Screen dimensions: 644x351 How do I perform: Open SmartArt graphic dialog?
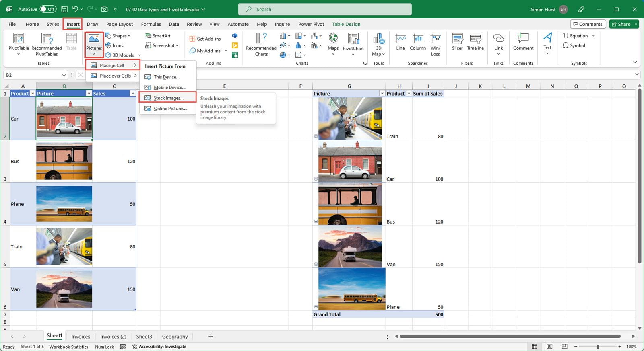tap(158, 36)
